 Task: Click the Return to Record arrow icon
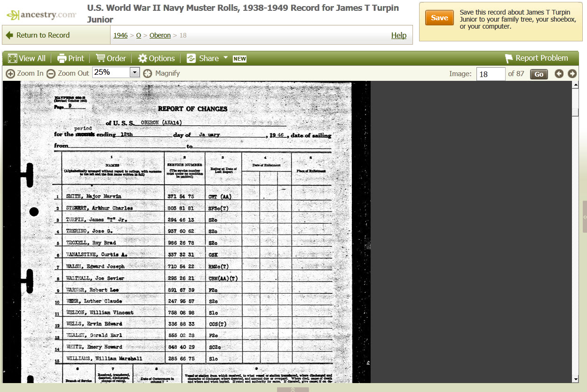tap(9, 35)
